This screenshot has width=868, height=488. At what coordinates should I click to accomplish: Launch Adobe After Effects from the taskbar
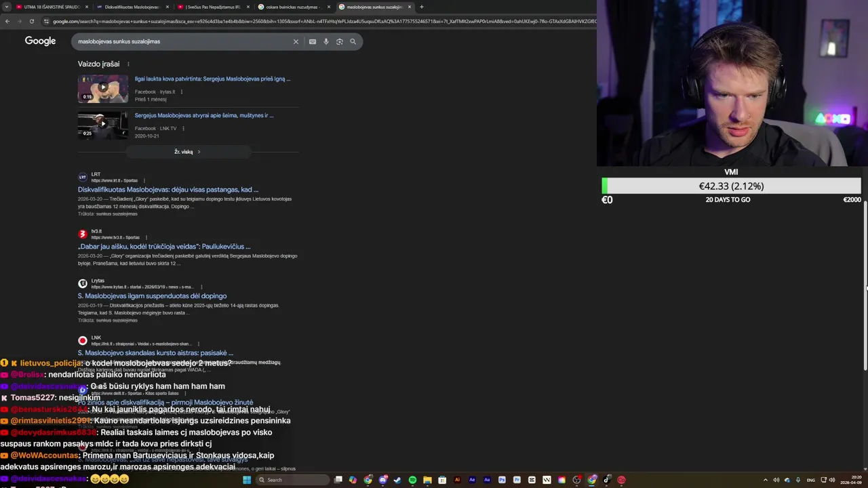(472, 480)
